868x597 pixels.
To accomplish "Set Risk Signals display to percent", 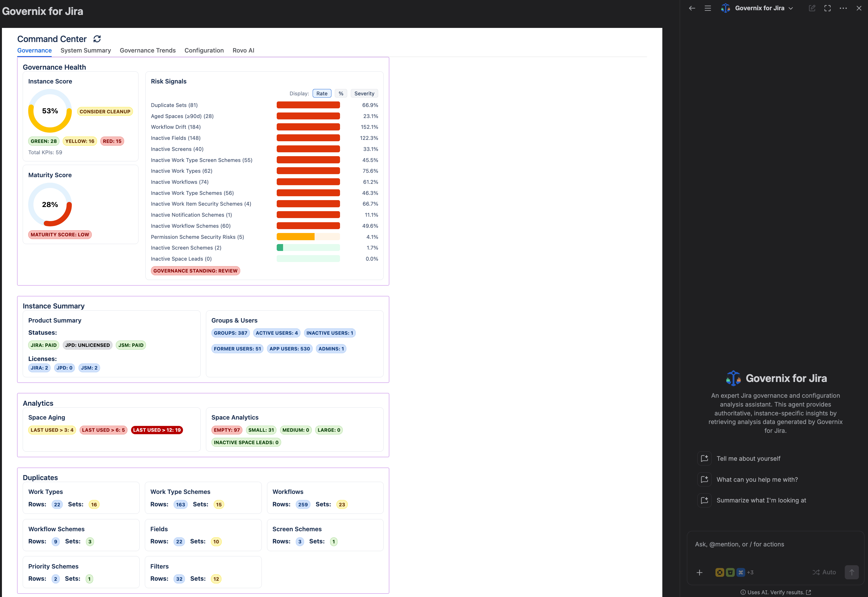I will pyautogui.click(x=341, y=93).
